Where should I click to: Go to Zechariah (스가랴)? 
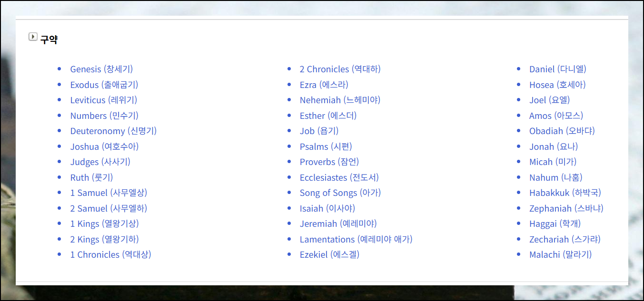[565, 239]
